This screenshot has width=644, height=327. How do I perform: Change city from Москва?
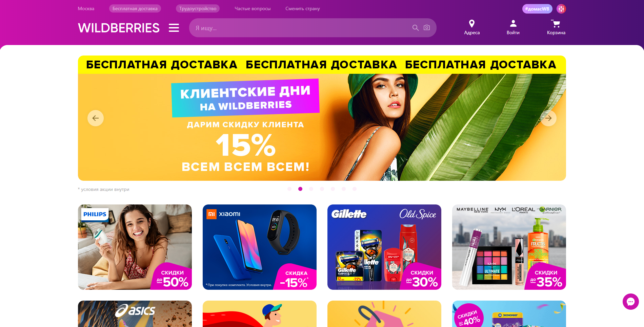pyautogui.click(x=86, y=8)
